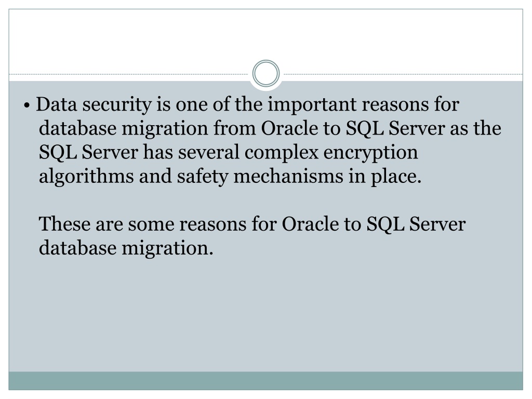Click the word 'encryption' in the bullet paragraph
The width and height of the screenshot is (532, 399).
click(370, 153)
